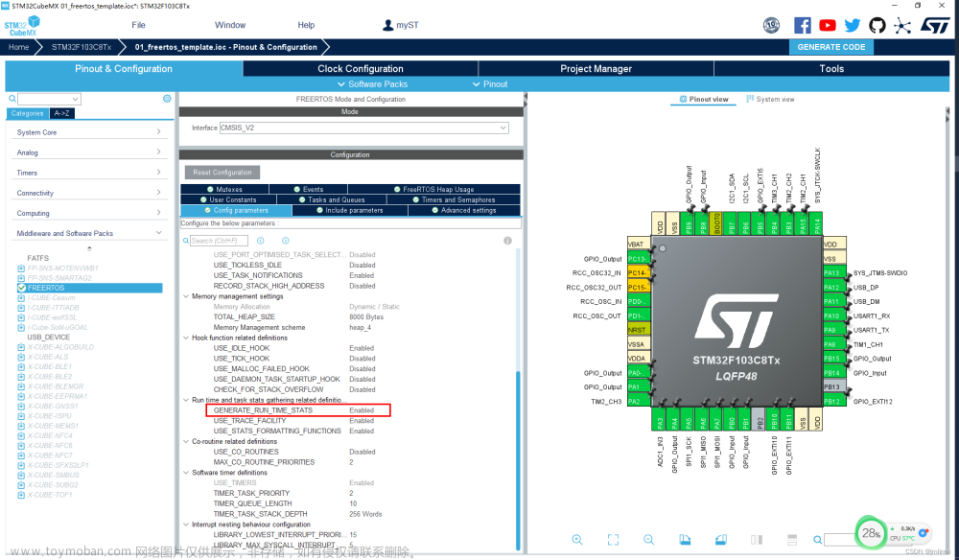Collapse Memory management settings group

(186, 296)
